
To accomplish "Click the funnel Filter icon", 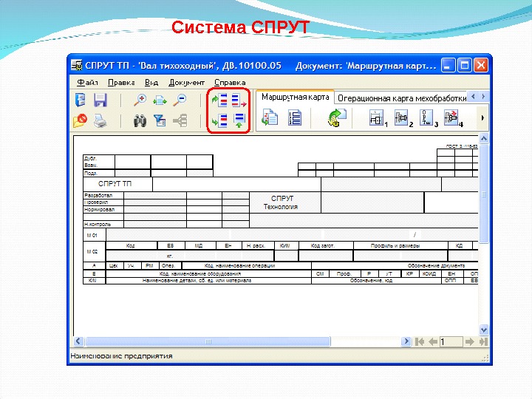I will pyautogui.click(x=160, y=120).
